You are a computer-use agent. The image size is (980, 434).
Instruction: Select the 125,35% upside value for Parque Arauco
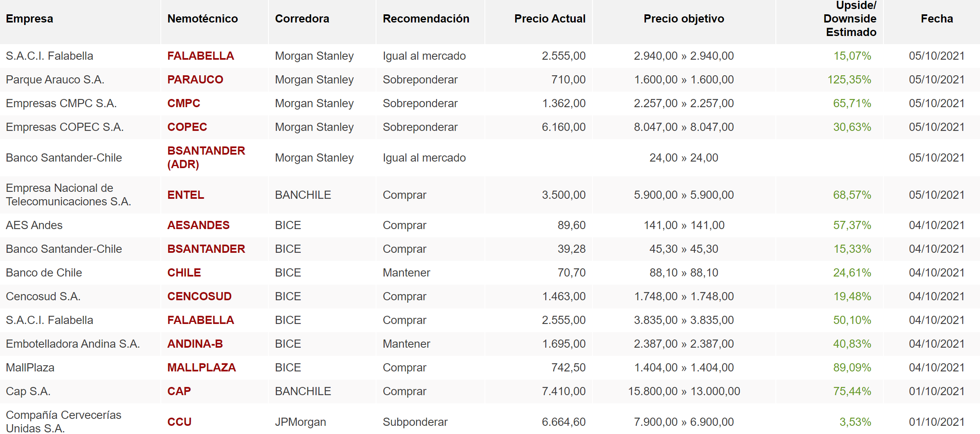click(849, 79)
